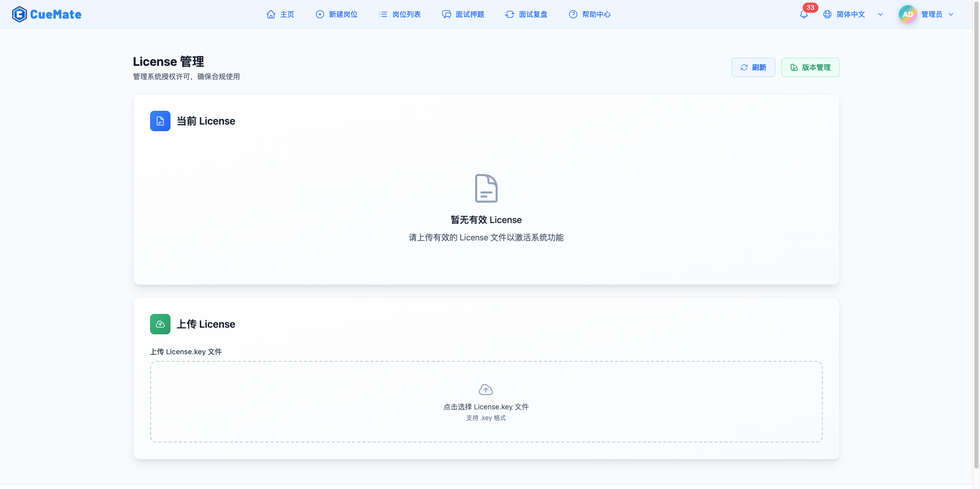
Task: Open the 帮助中心 question mark icon
Action: point(573,14)
